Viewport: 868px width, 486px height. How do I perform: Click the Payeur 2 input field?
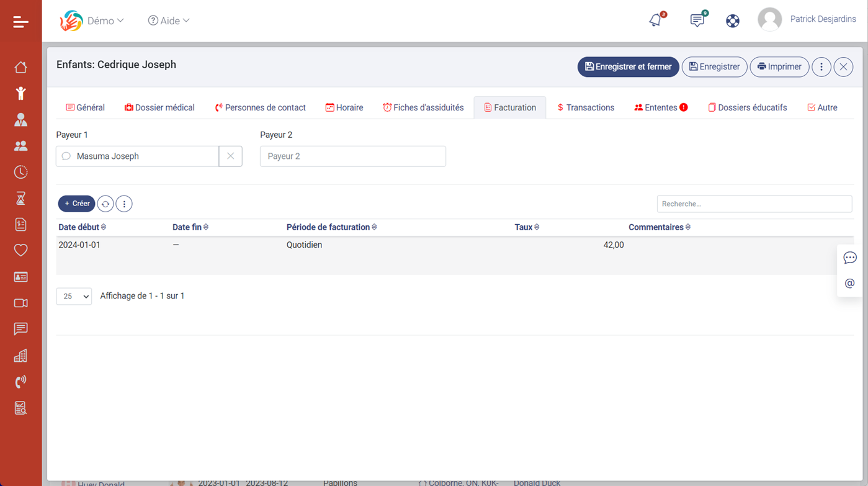pos(352,156)
